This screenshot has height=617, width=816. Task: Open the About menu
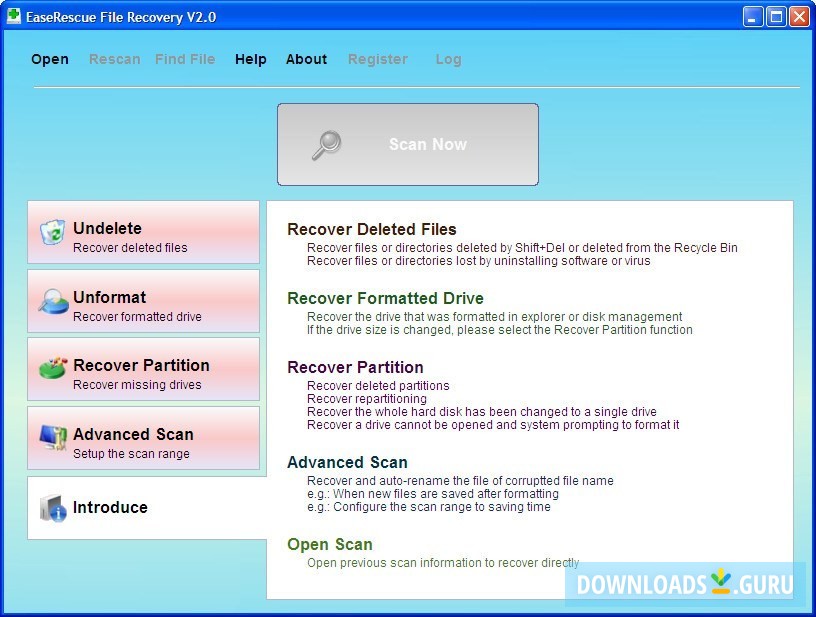point(307,59)
